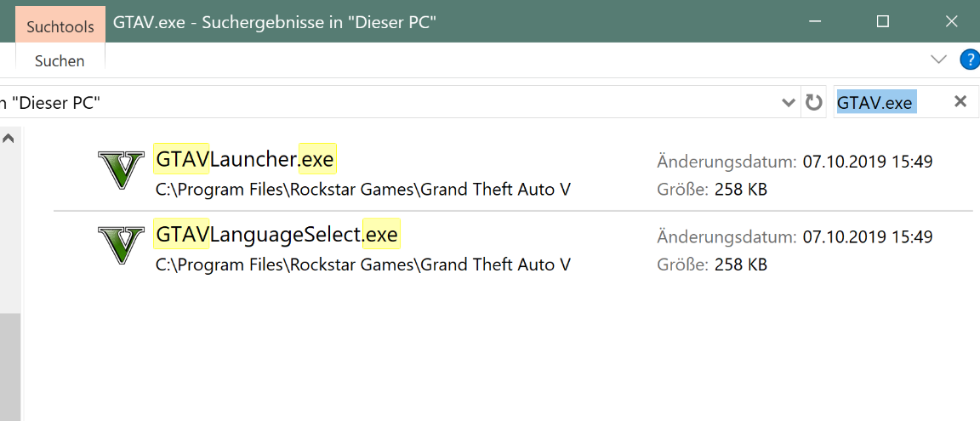Click the GTAVLauncher.exe green V icon
980x421 pixels.
122,169
